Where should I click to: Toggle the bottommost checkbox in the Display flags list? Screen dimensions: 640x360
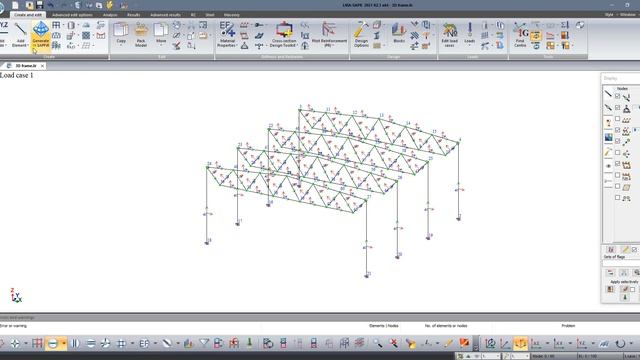[x=618, y=198]
